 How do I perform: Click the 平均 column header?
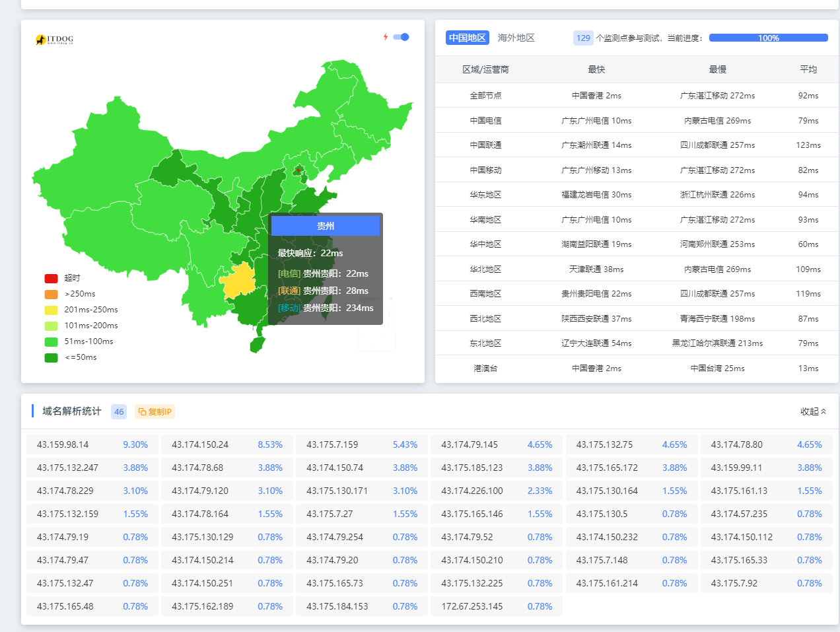[808, 69]
